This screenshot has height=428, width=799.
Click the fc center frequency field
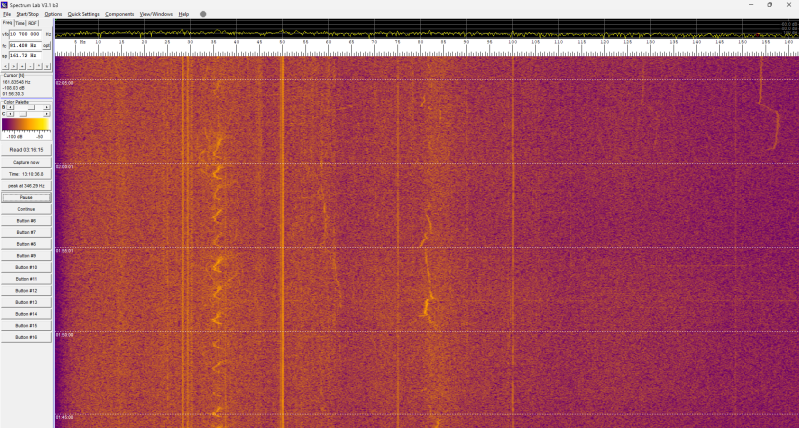pos(25,45)
